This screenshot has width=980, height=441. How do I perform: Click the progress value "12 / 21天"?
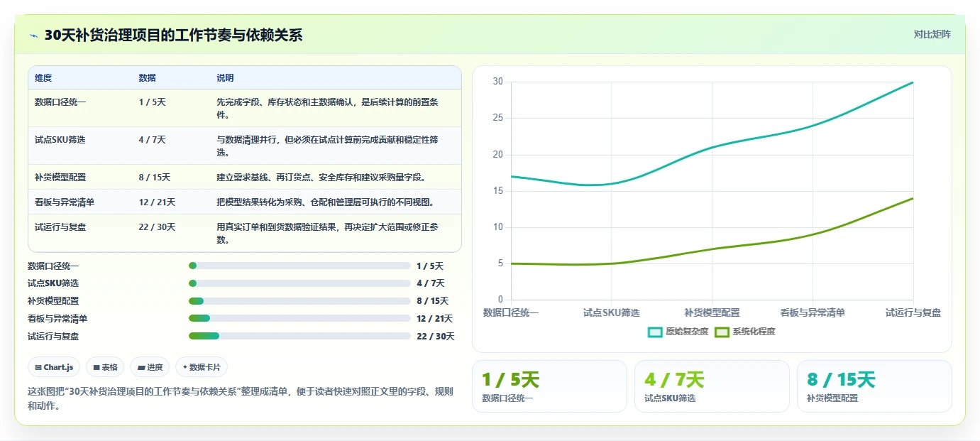click(x=434, y=319)
